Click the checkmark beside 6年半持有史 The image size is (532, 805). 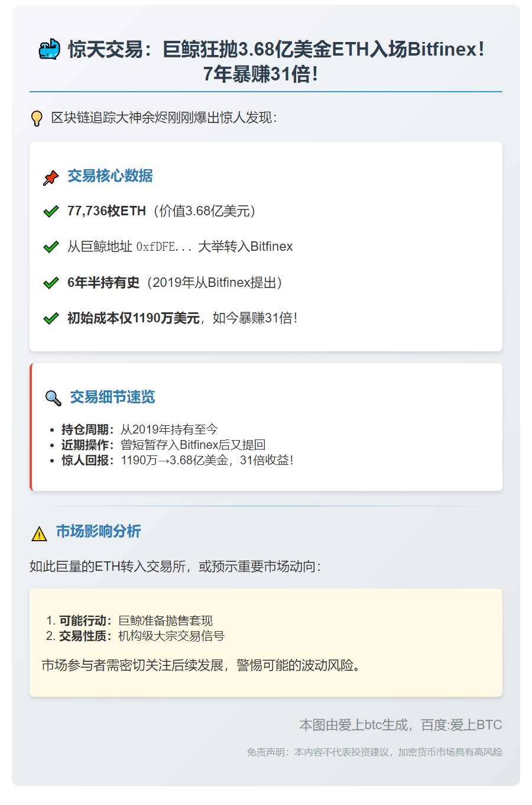51,283
